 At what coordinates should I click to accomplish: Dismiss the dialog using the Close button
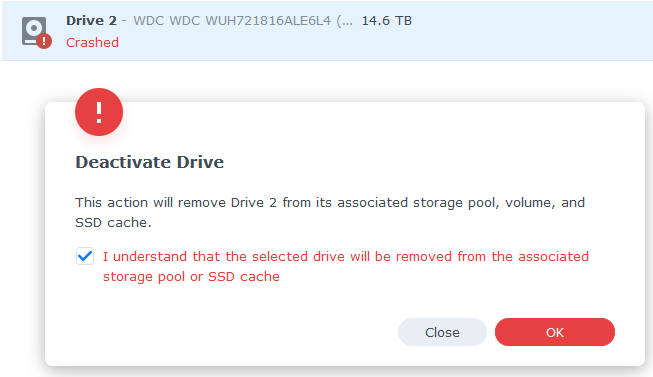(x=442, y=332)
